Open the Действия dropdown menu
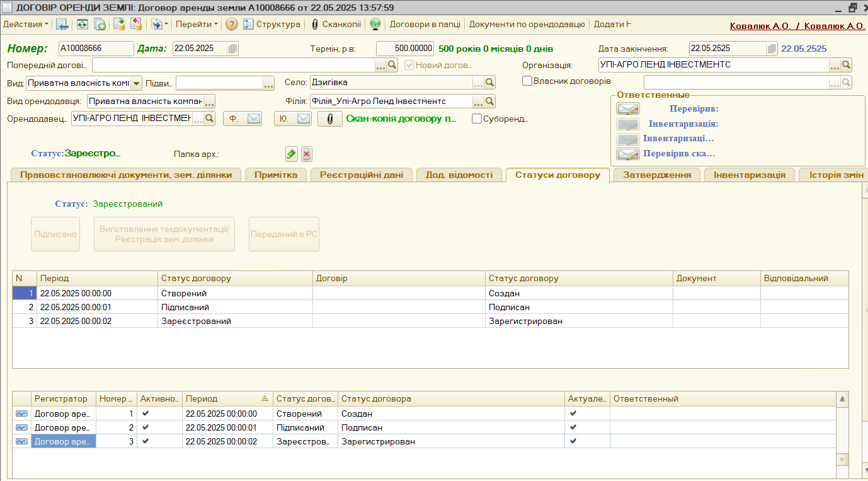 pos(26,25)
